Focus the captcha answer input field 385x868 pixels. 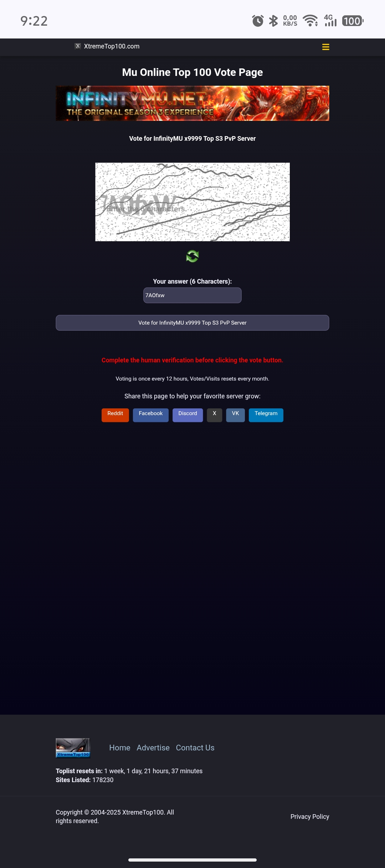point(192,295)
